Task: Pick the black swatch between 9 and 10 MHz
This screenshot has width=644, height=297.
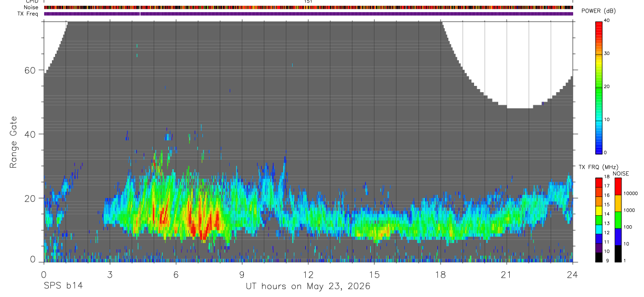Action: pos(599,257)
